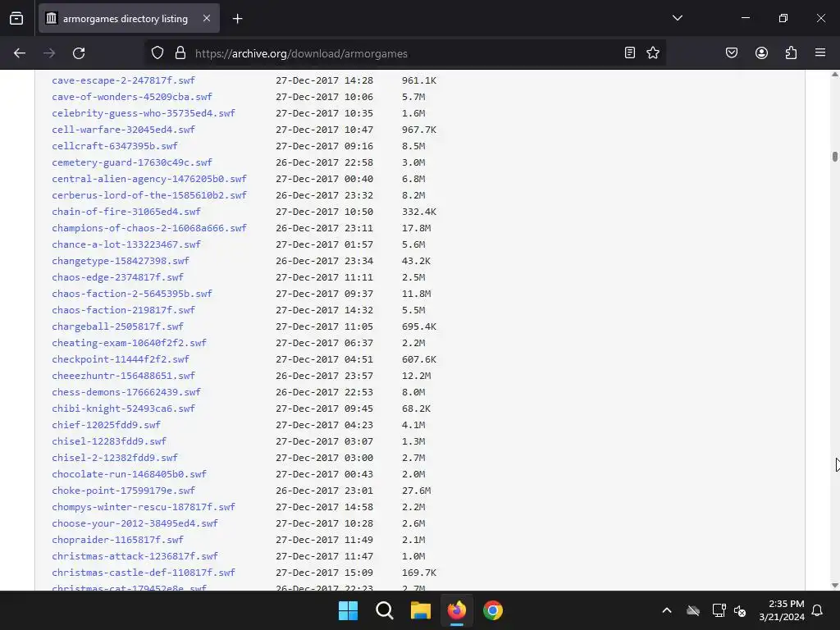The width and height of the screenshot is (840, 630).
Task: View site security padlock info
Action: pos(180,53)
